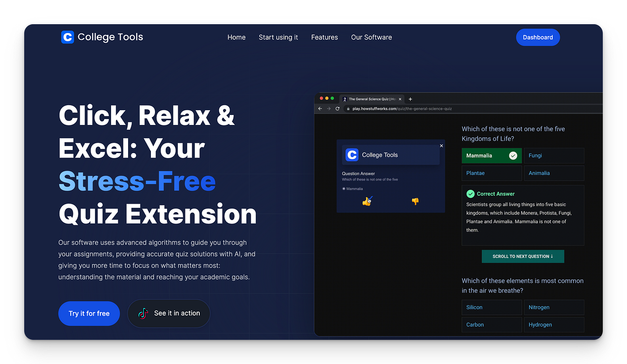
Task: Close the College Tools popup with X
Action: click(x=441, y=146)
